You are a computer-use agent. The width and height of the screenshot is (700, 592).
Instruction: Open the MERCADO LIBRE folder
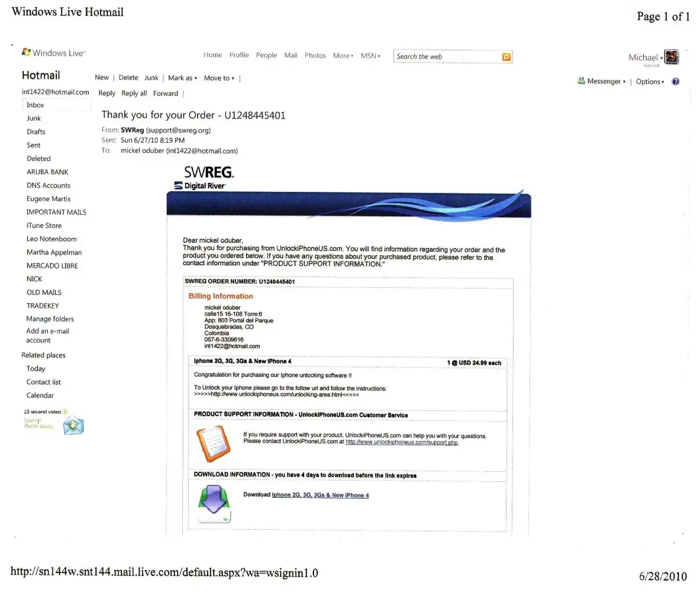(52, 265)
